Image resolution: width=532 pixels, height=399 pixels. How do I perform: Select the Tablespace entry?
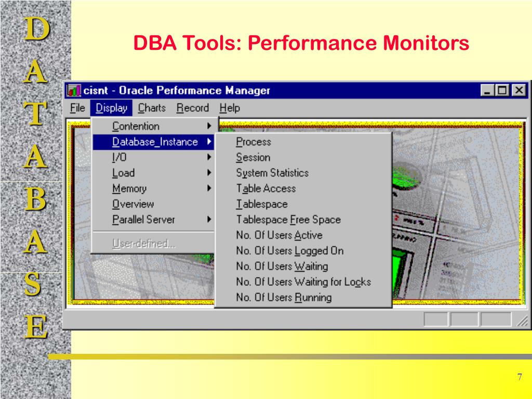pos(303,204)
